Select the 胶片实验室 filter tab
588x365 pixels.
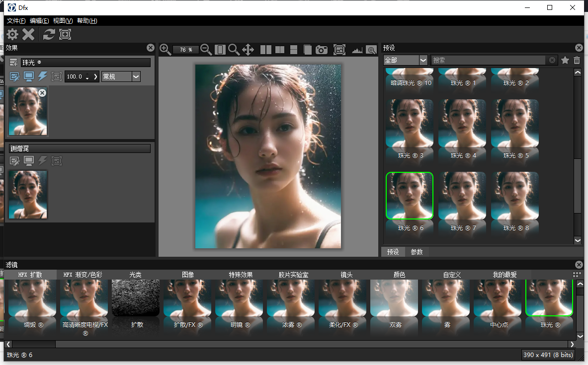click(x=294, y=275)
